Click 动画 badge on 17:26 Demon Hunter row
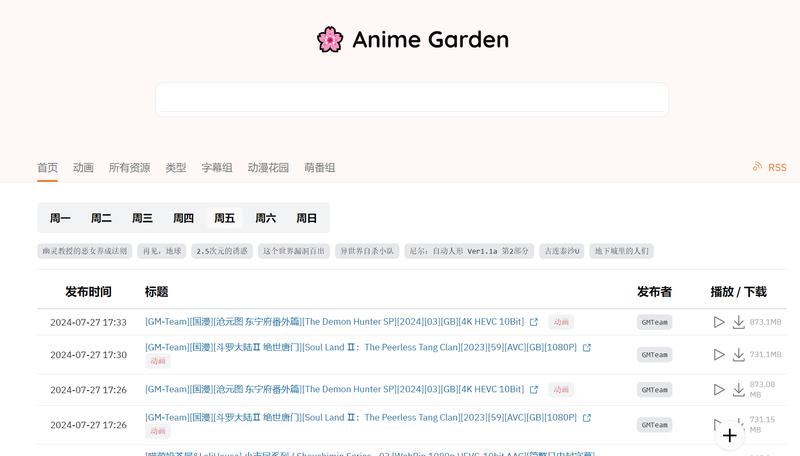This screenshot has width=800, height=456. pyautogui.click(x=561, y=390)
